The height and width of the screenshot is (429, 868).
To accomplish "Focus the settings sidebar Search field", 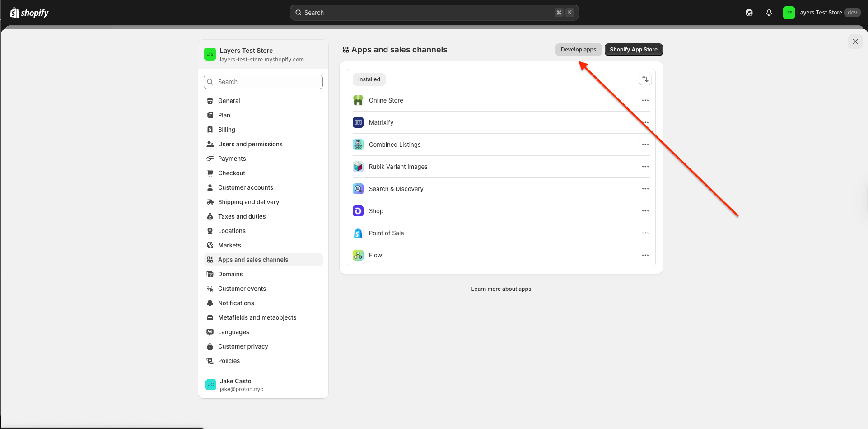I will click(263, 82).
